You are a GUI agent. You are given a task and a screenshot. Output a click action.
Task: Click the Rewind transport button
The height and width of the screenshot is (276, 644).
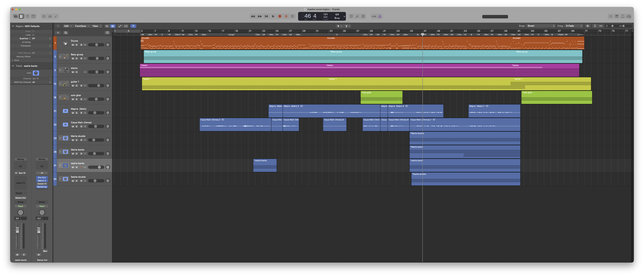(253, 16)
